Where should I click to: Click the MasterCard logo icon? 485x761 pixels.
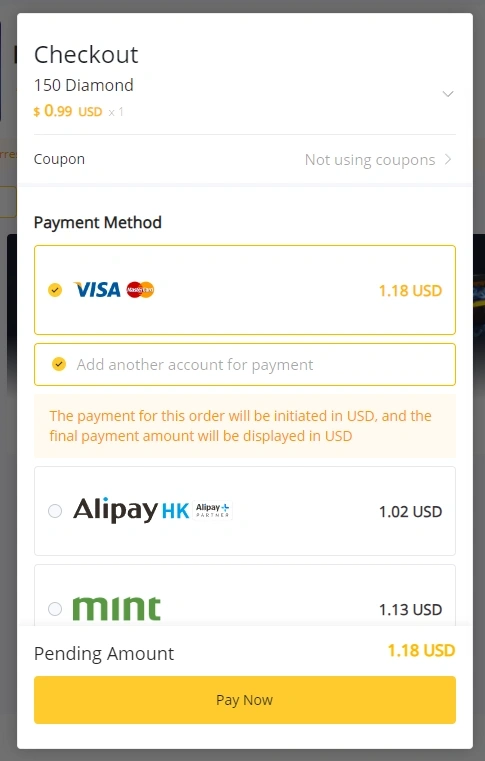[x=140, y=290]
